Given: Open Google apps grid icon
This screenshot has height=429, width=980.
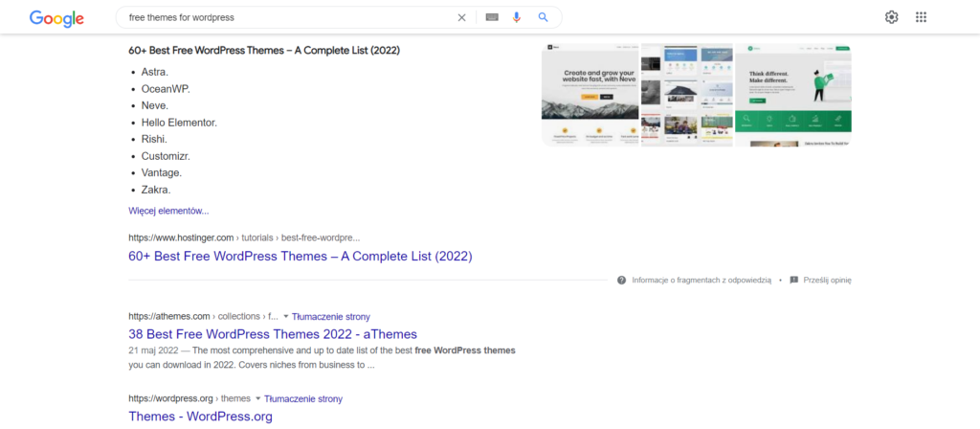Looking at the screenshot, I should point(921,17).
